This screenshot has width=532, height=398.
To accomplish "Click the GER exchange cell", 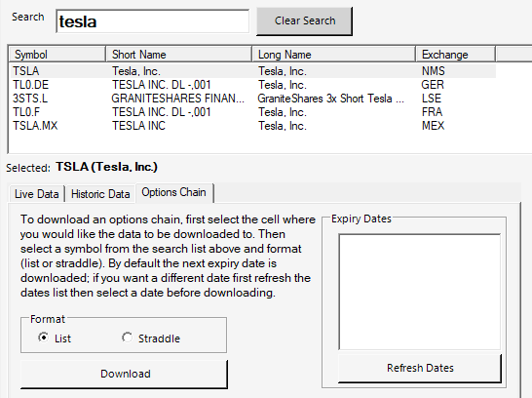I will [x=433, y=85].
